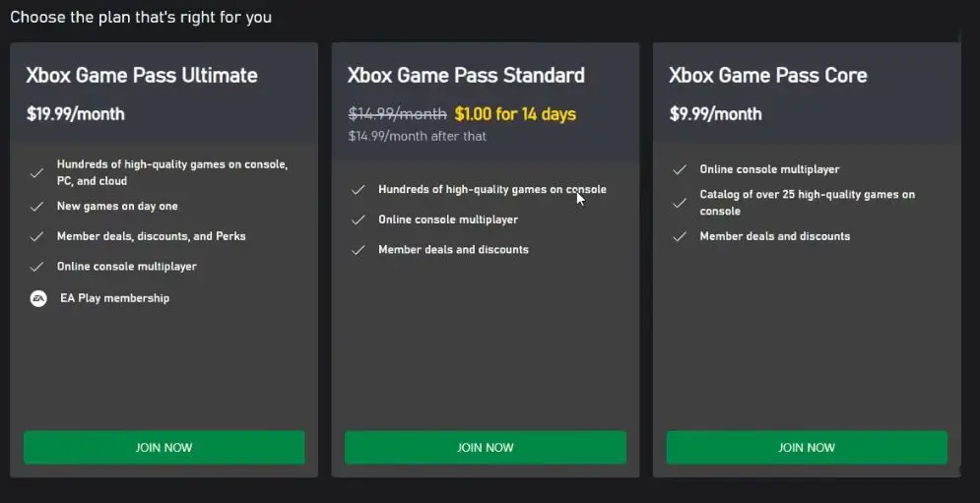Click Choose the plan that's right for you
Screen dimensions: 980x503
point(141,17)
